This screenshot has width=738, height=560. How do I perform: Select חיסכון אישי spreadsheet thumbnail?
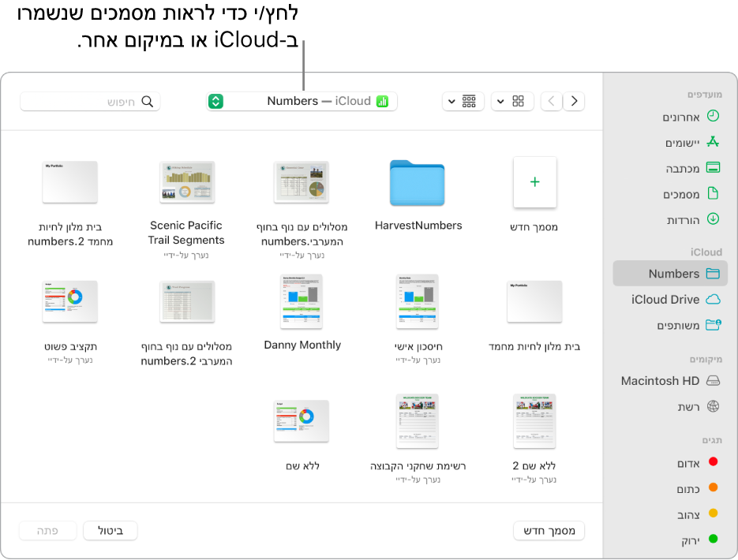[x=418, y=301]
